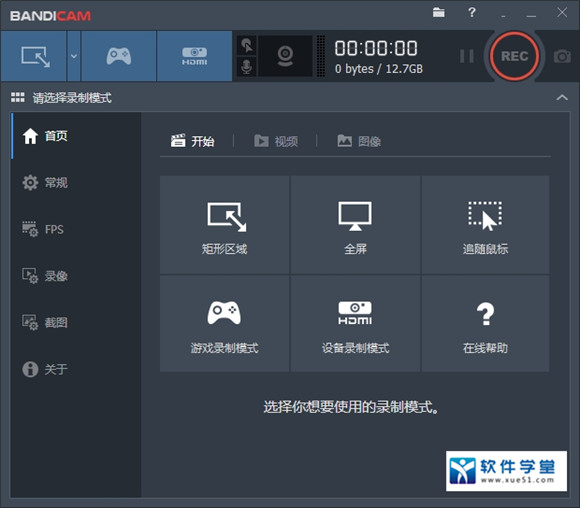This screenshot has width=580, height=508.
Task: Start recording with the REC button
Action: (514, 56)
